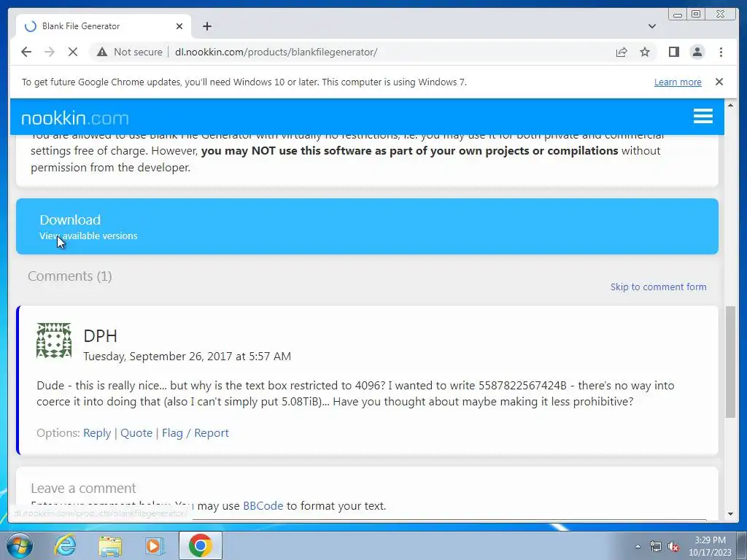This screenshot has width=747, height=560.
Task: Flag or report DPH's comment
Action: [196, 433]
